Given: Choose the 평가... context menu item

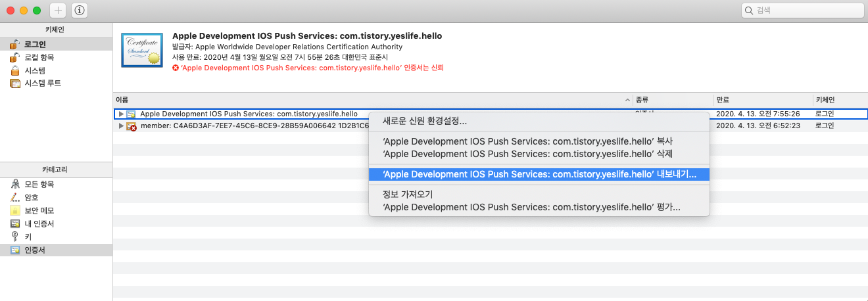Looking at the screenshot, I should coord(539,207).
